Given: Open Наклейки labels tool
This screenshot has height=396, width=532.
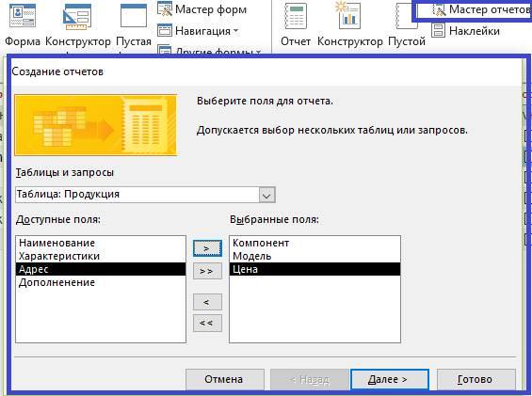Looking at the screenshot, I should 466,31.
